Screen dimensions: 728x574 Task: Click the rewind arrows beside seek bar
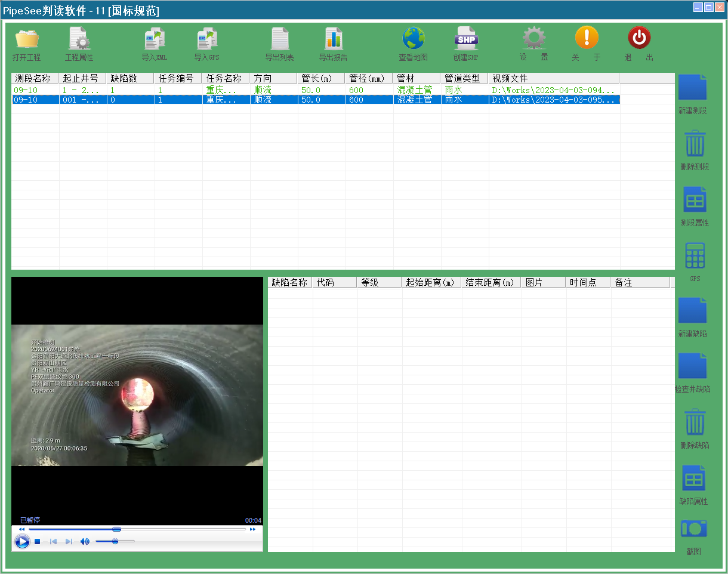tap(22, 529)
